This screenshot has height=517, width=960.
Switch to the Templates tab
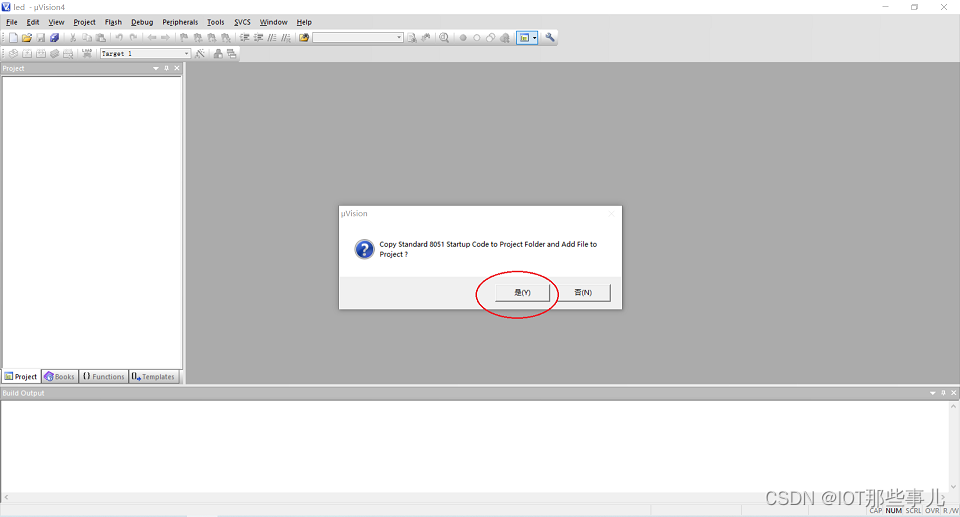tap(154, 377)
